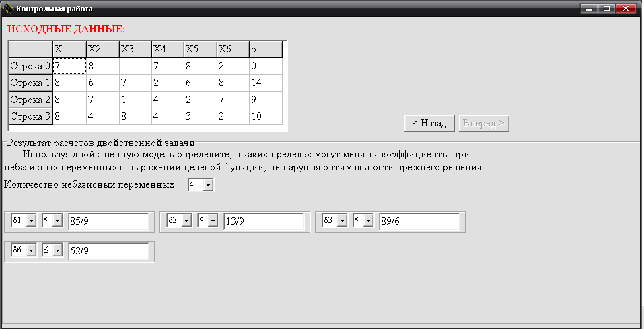
Task: Open the non-basic variables count dropdown
Action: point(208,185)
